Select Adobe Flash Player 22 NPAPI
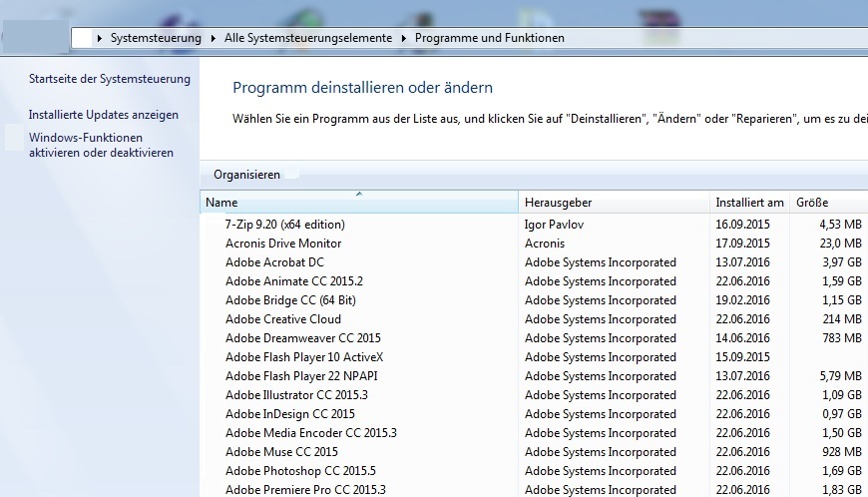Viewport: 868px width, 497px height. coord(301,376)
